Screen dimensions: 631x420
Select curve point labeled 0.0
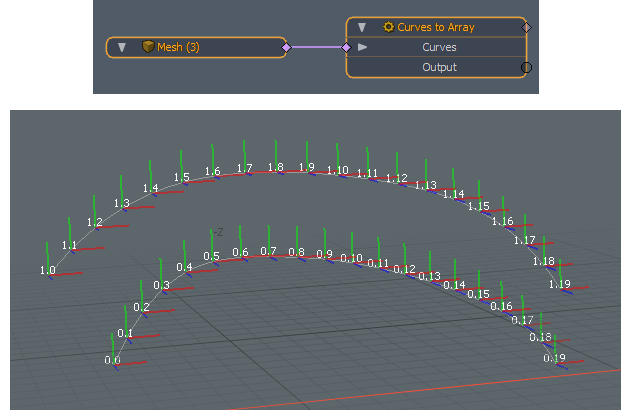pyautogui.click(x=113, y=360)
